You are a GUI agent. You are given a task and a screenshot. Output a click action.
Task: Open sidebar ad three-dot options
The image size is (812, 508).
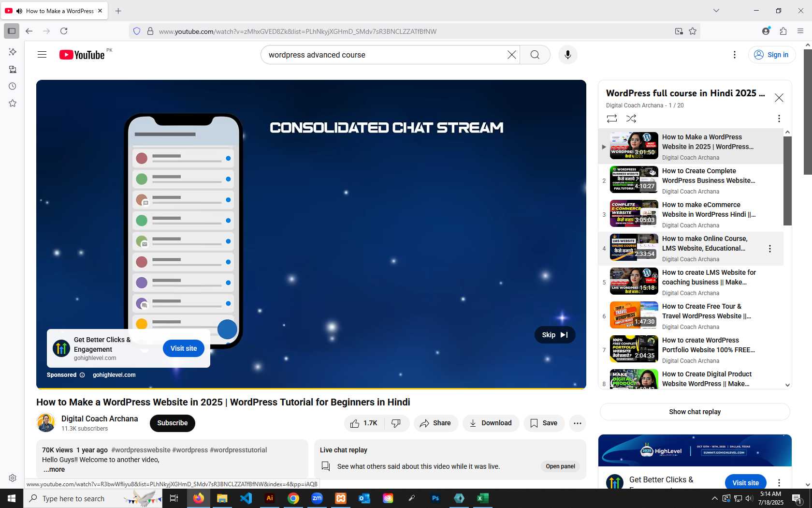click(779, 483)
